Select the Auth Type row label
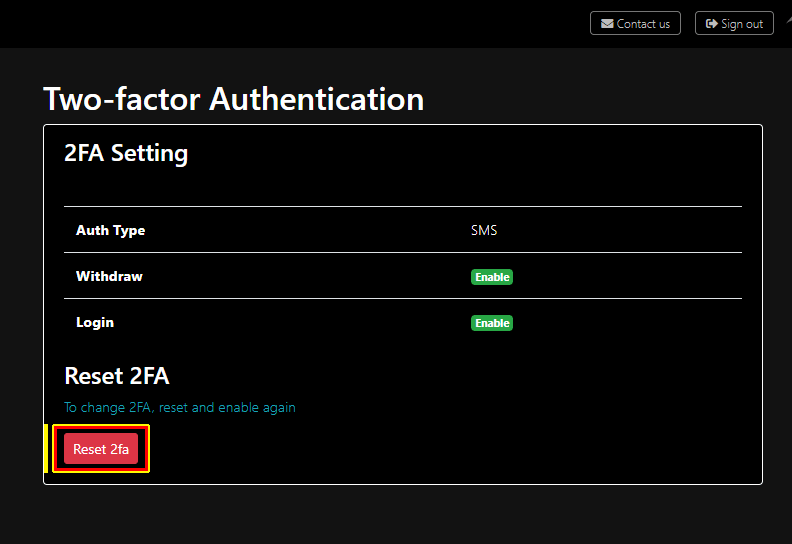This screenshot has height=544, width=792. [110, 230]
